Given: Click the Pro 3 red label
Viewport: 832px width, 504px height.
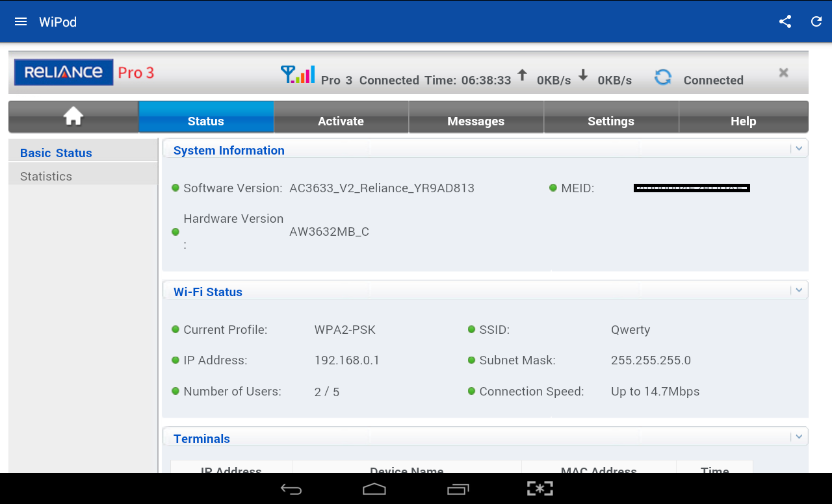Looking at the screenshot, I should [136, 73].
